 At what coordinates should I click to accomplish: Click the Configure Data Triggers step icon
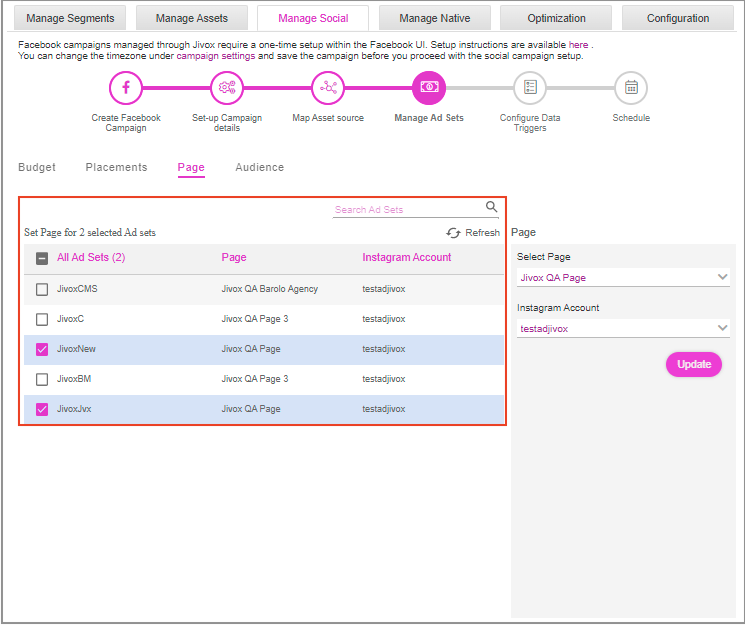click(530, 88)
